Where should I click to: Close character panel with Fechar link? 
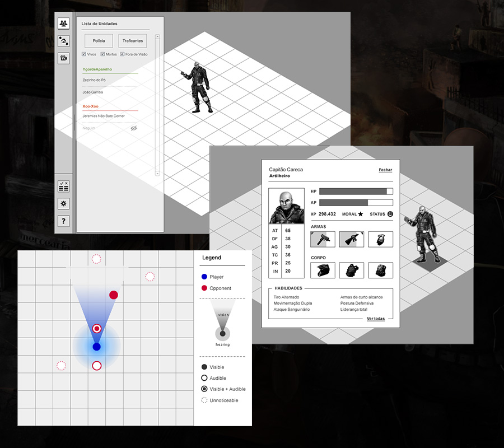tap(385, 170)
